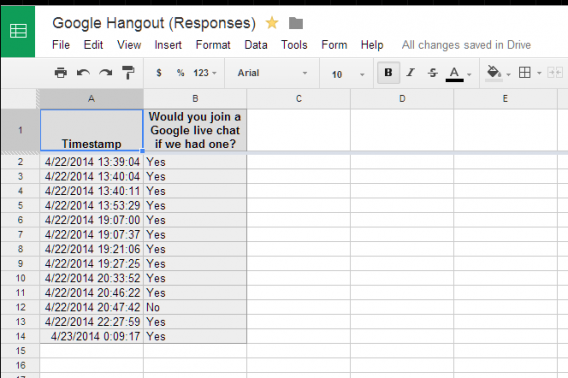Open the Data menu
The image size is (568, 378).
(x=256, y=45)
